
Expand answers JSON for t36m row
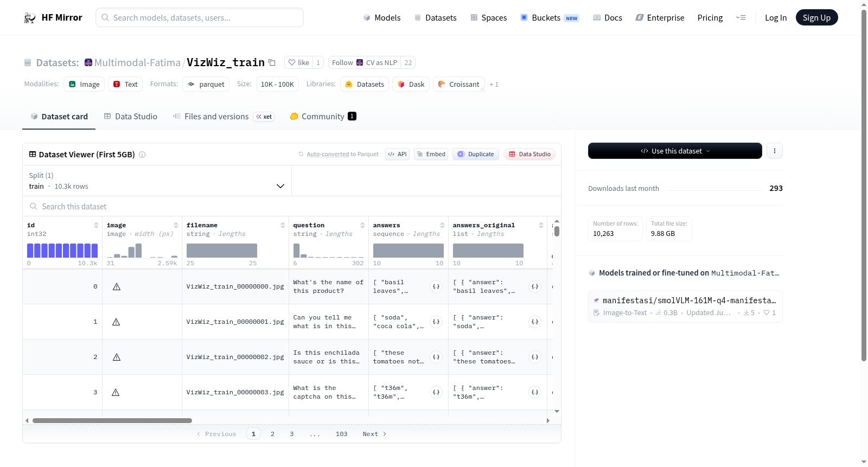click(436, 393)
